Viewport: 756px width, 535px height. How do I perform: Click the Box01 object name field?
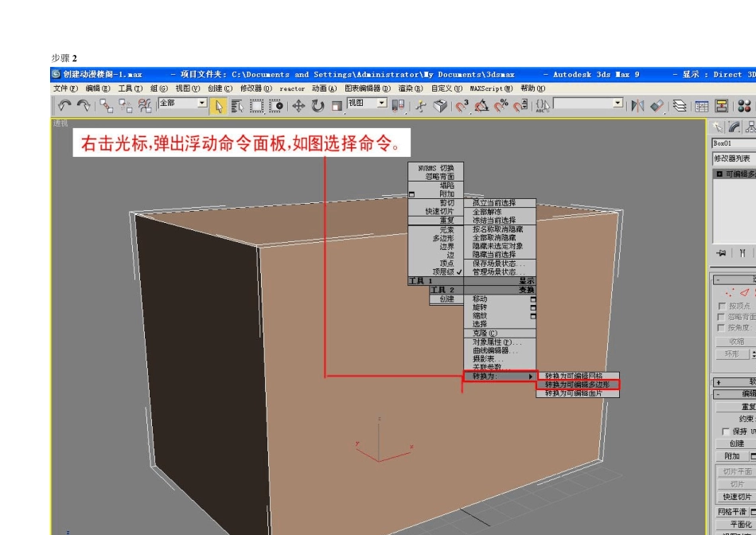pos(734,143)
